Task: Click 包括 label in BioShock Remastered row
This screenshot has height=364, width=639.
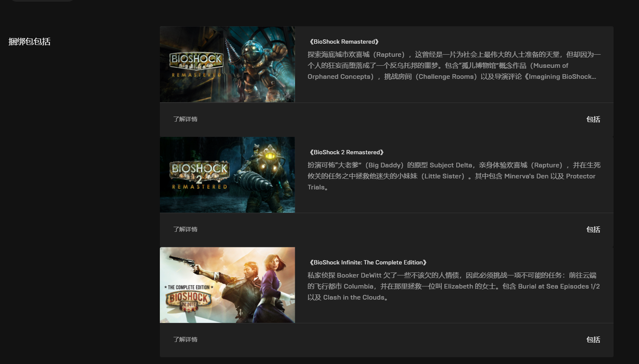Action: click(593, 119)
